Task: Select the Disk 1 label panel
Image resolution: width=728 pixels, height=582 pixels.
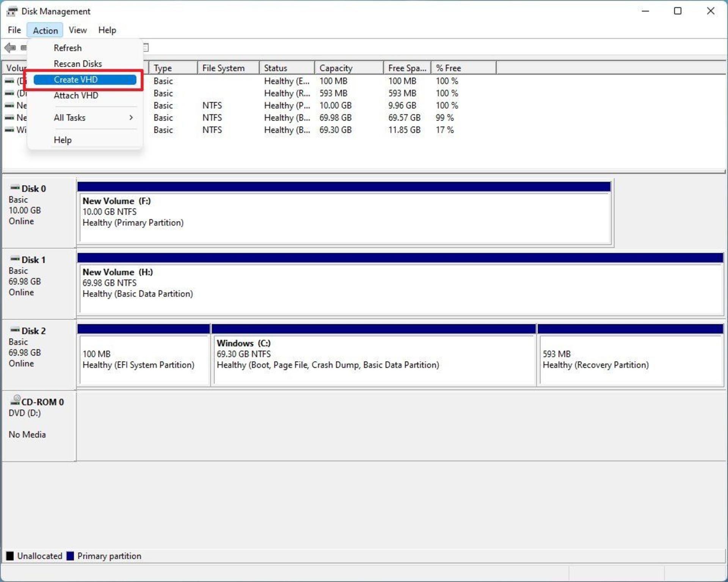Action: (39, 284)
